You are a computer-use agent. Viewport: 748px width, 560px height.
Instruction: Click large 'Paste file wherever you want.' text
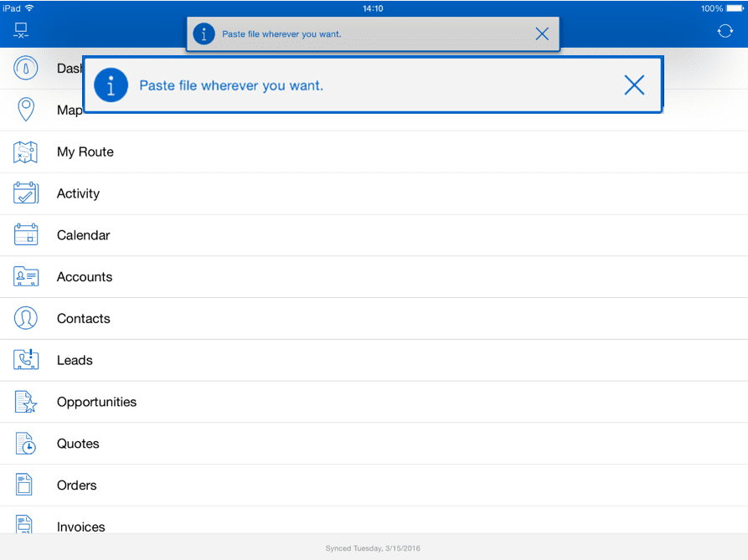(x=231, y=85)
